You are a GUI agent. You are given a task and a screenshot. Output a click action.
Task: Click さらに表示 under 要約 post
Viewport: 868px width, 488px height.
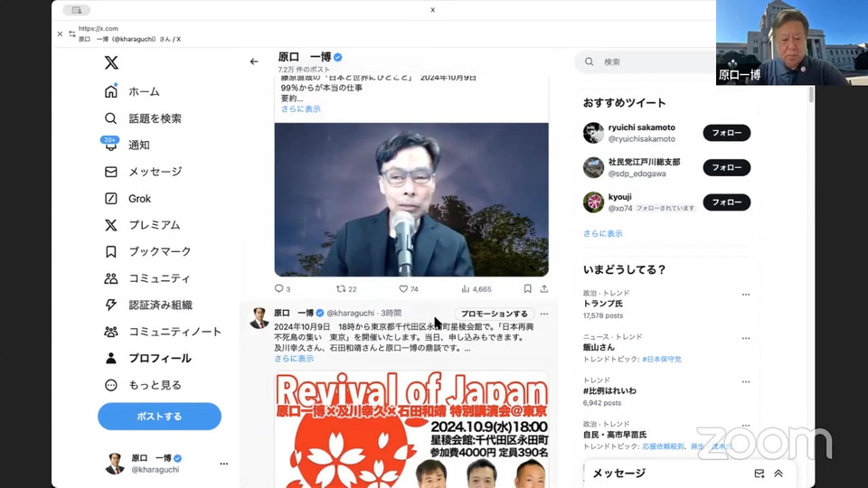tap(300, 109)
